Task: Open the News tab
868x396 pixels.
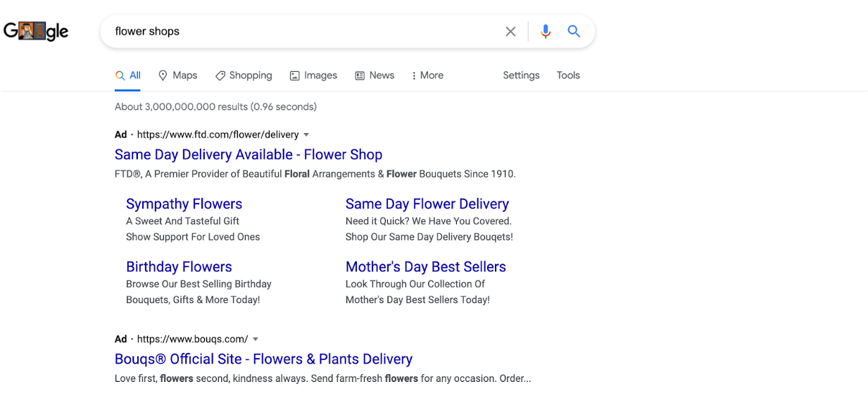Action: pyautogui.click(x=375, y=75)
